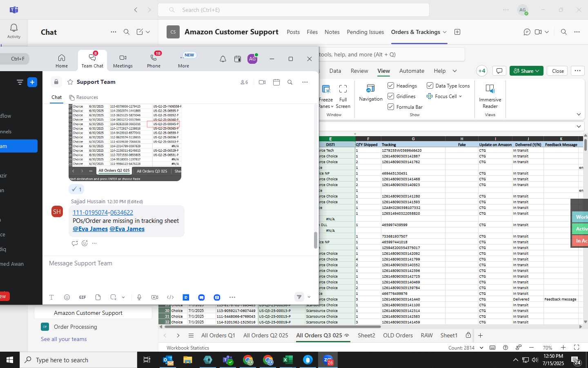Expand Focus Cell dropdown
Image resolution: width=588 pixels, height=368 pixels.
pos(461,96)
